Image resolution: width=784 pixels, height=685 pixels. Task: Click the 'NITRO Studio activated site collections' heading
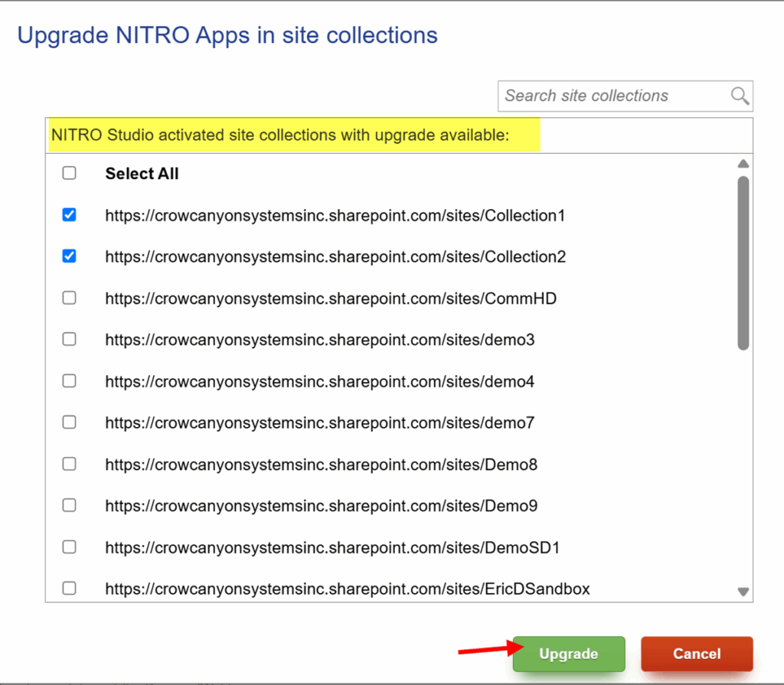[280, 135]
